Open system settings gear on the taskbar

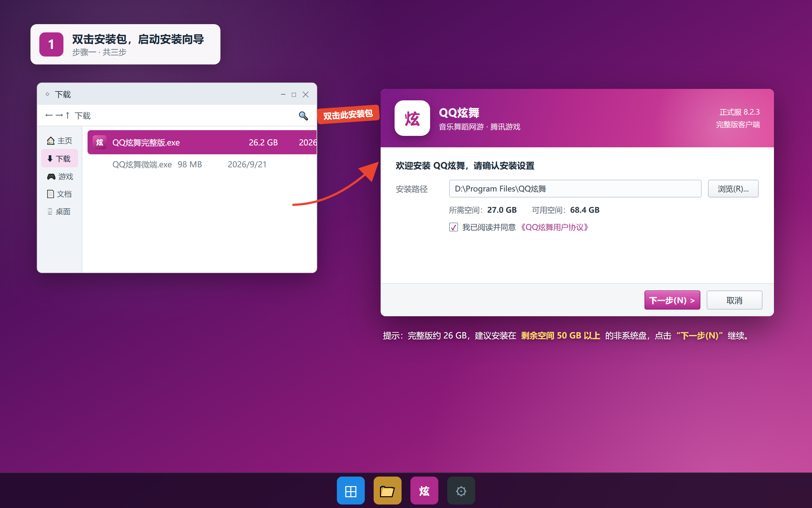pyautogui.click(x=461, y=491)
